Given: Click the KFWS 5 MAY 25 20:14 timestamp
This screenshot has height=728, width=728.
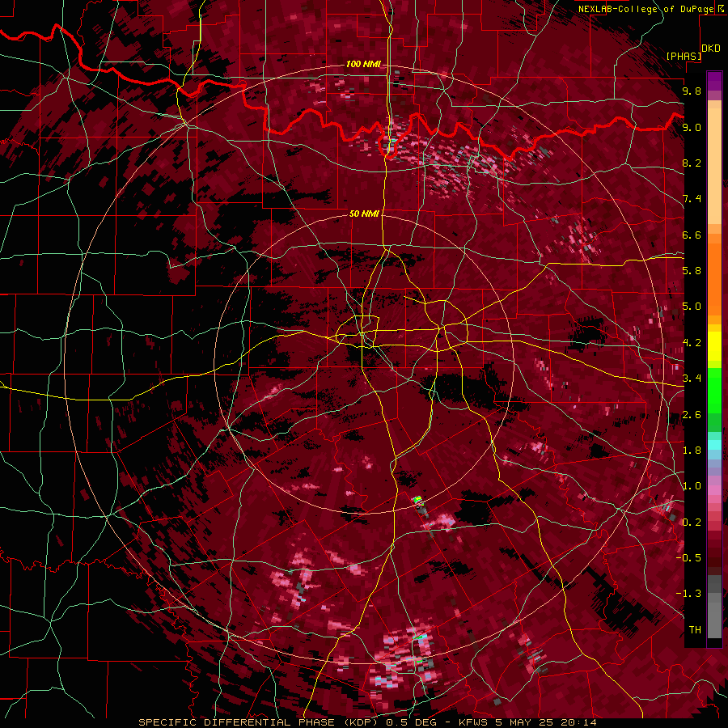Looking at the screenshot, I should click(527, 722).
